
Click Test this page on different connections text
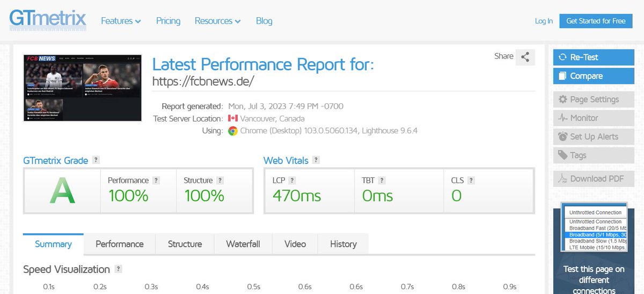(594, 280)
